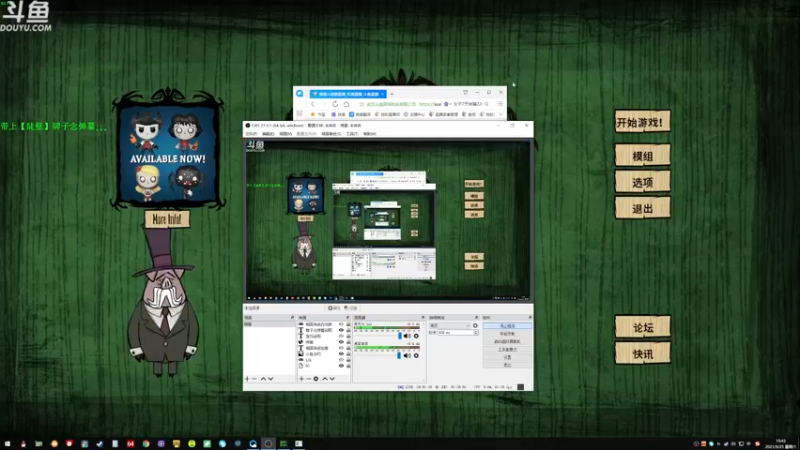Add a new source with the plus icon
Screen dimensions: 800x450
(x=302, y=379)
